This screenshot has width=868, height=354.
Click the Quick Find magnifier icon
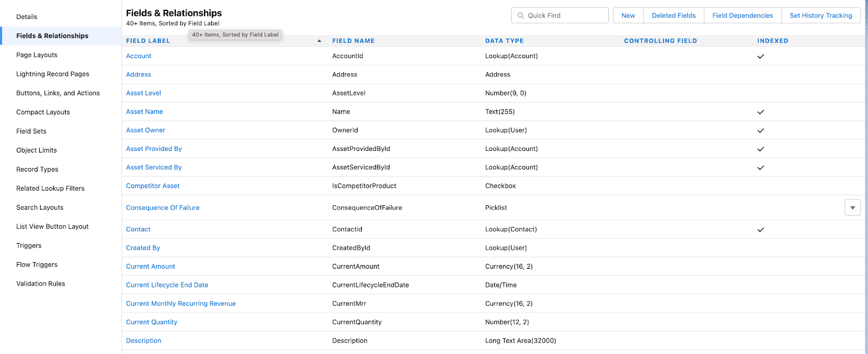click(521, 16)
